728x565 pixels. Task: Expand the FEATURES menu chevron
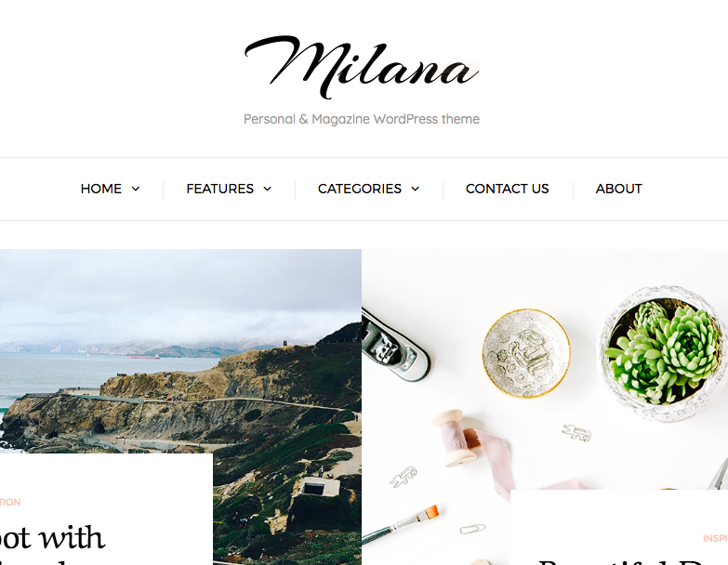tap(268, 189)
